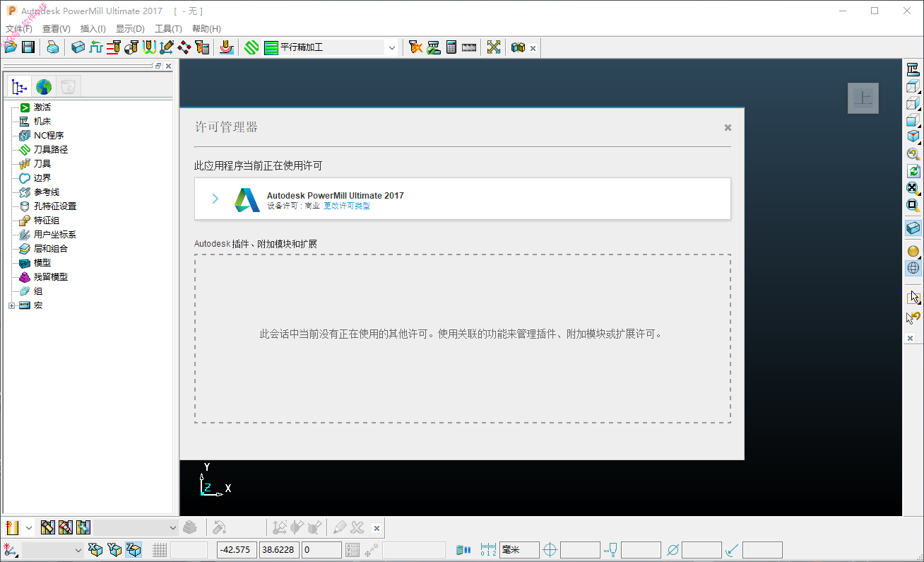Open the 显示(D) menu

(130, 29)
